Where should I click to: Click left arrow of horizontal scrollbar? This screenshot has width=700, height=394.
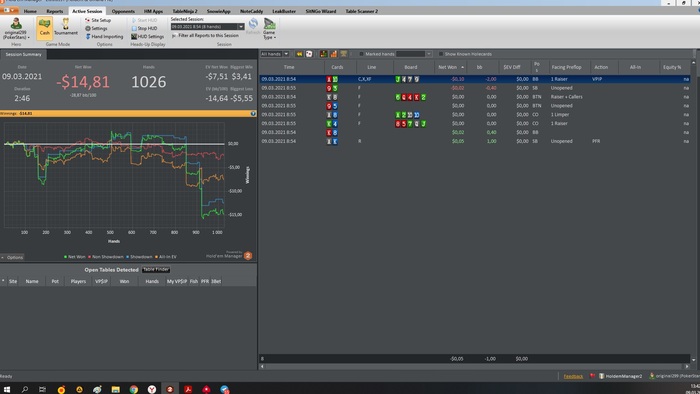point(262,366)
